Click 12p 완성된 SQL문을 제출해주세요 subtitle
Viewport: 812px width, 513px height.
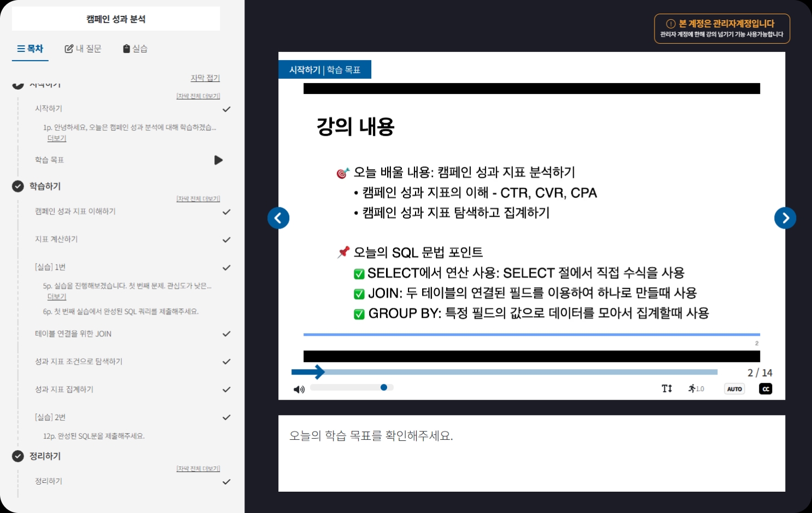point(94,436)
